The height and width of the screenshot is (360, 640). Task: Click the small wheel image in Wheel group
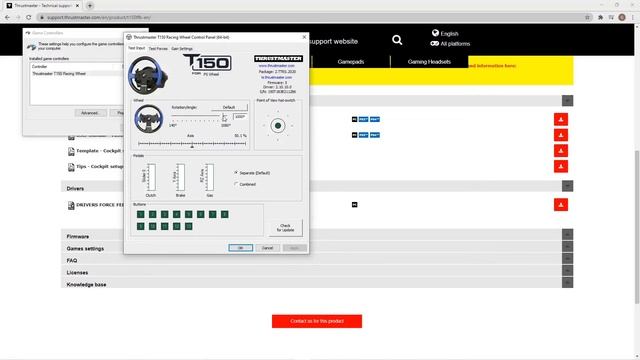(149, 119)
